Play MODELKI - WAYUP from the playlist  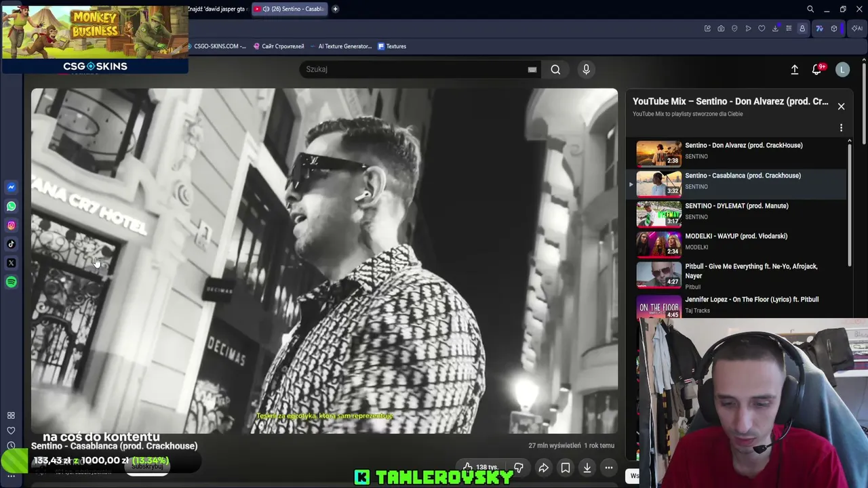click(736, 245)
